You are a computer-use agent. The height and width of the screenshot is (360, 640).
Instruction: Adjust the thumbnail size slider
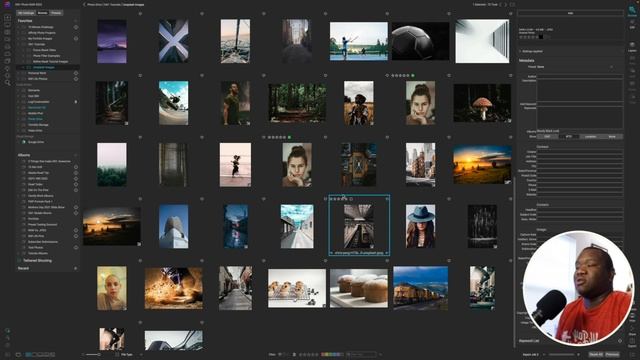click(x=93, y=355)
